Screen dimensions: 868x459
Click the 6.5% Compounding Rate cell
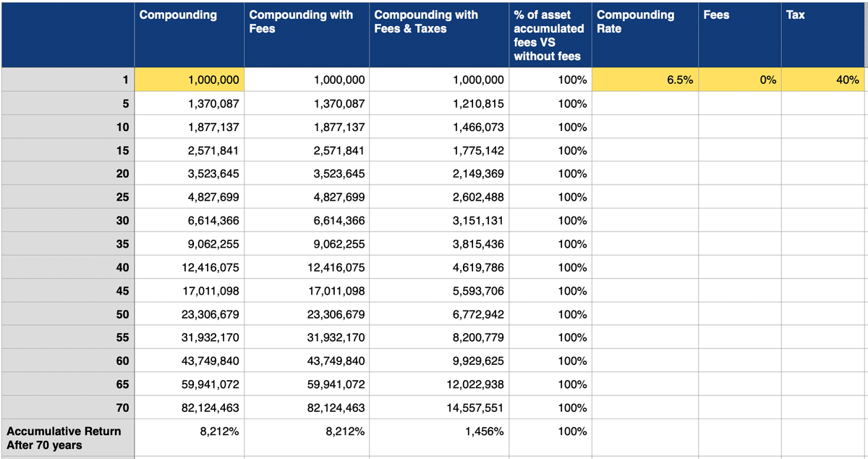point(644,80)
